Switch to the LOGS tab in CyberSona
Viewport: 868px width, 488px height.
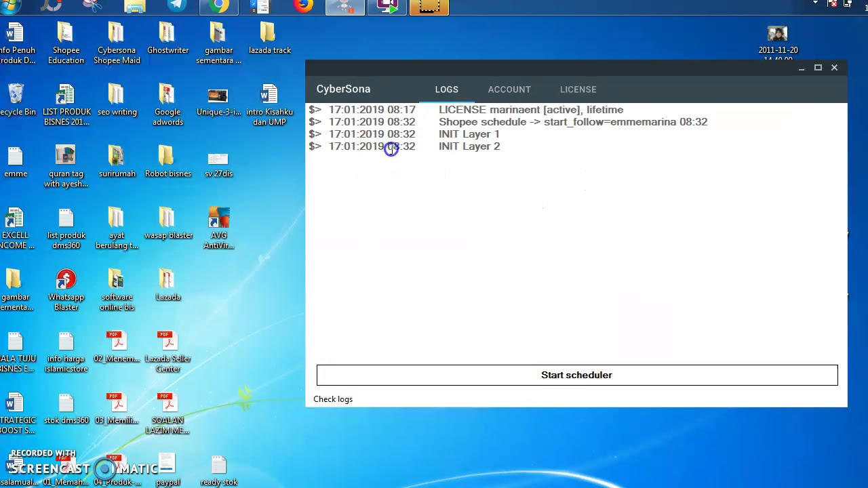click(447, 89)
